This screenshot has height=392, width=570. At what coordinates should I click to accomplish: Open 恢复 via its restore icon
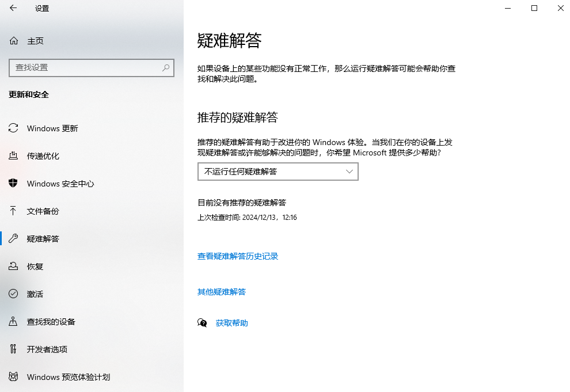[13, 267]
